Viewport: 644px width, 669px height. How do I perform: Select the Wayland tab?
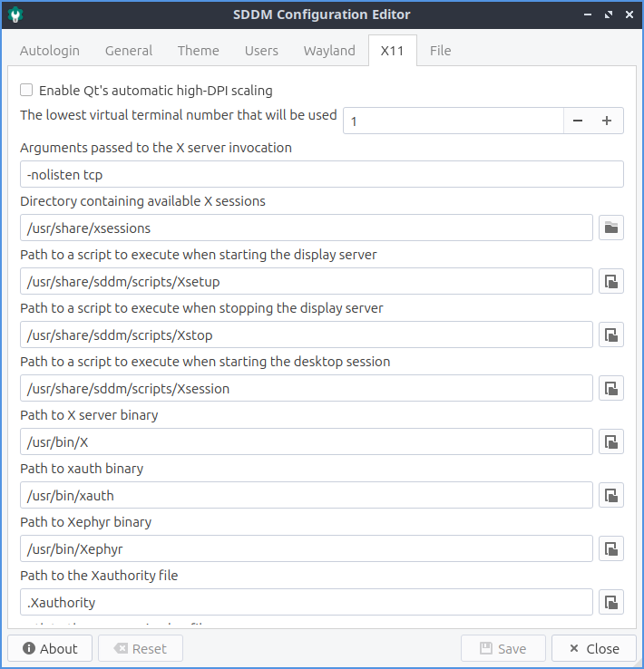(329, 51)
